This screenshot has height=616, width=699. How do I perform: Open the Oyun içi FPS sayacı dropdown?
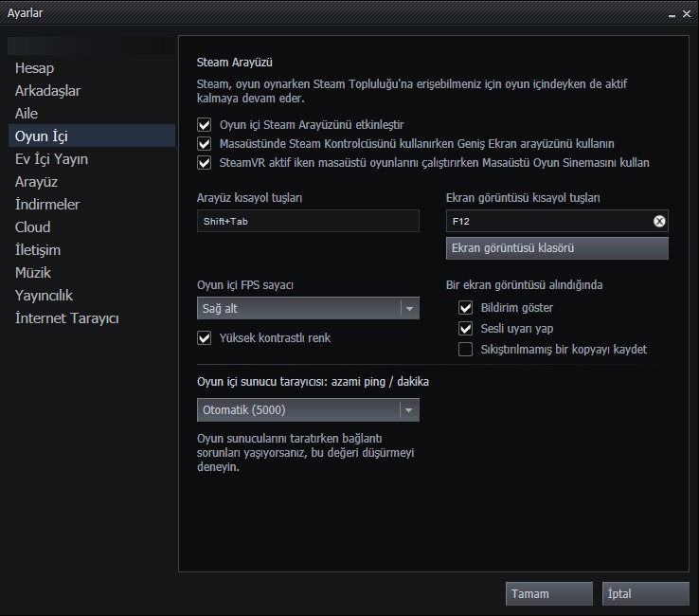point(308,308)
